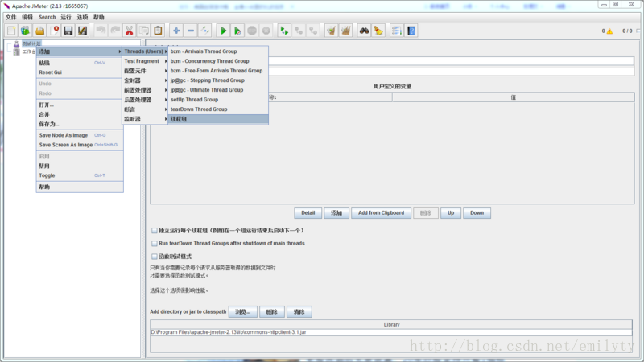644x362 pixels.
Task: Click the Paste clipboard toolbar icon
Action: (158, 31)
